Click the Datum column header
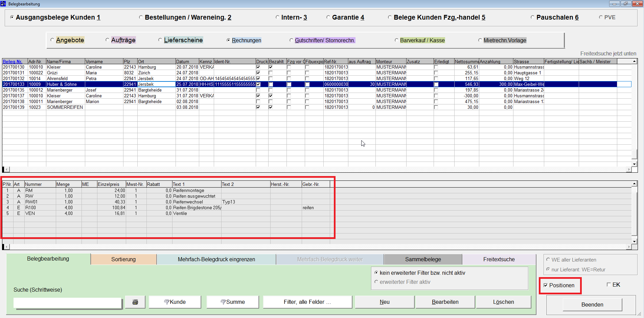 pos(187,62)
